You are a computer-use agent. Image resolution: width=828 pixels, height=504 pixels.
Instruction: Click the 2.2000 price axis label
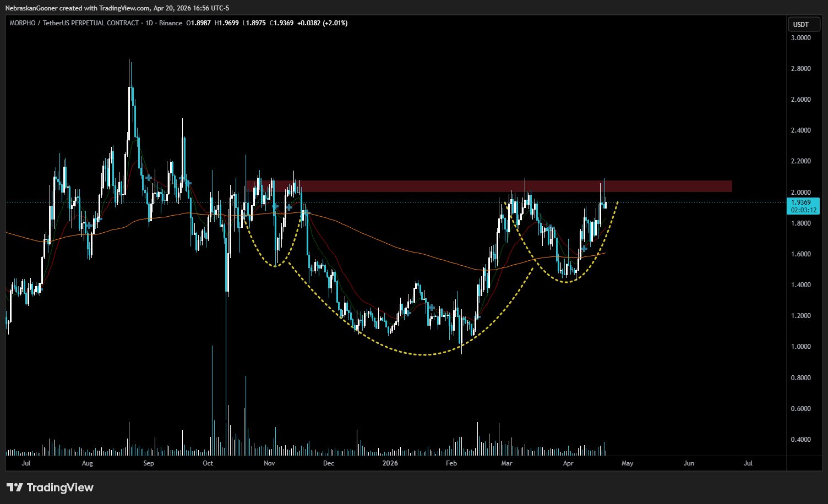pos(800,161)
